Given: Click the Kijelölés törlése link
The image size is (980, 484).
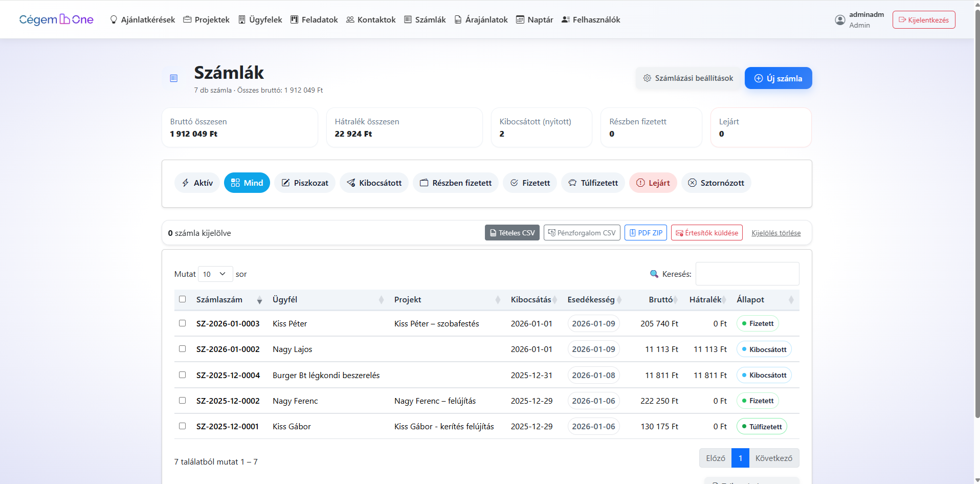Looking at the screenshot, I should click(776, 233).
